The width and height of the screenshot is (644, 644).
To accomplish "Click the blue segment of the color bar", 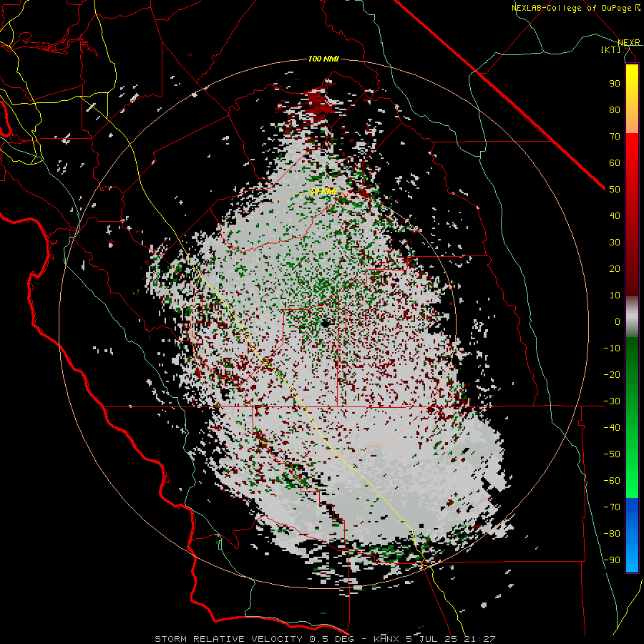I will (632, 535).
